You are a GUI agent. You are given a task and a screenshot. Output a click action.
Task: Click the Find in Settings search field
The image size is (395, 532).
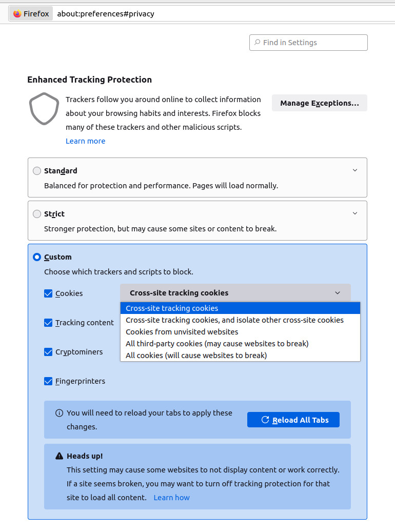308,43
